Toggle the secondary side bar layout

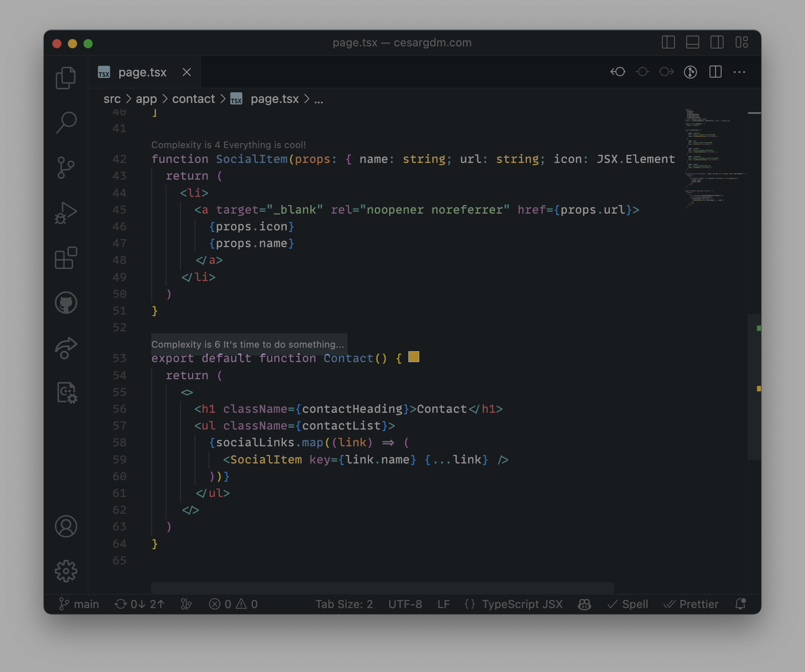click(717, 42)
